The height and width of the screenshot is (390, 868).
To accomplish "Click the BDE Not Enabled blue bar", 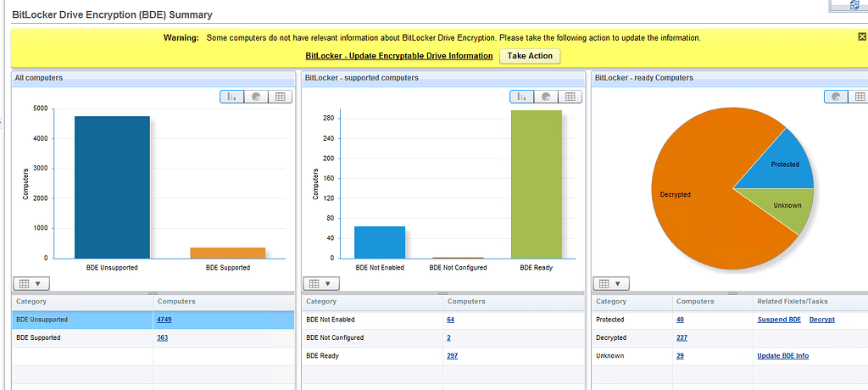I will pyautogui.click(x=380, y=242).
